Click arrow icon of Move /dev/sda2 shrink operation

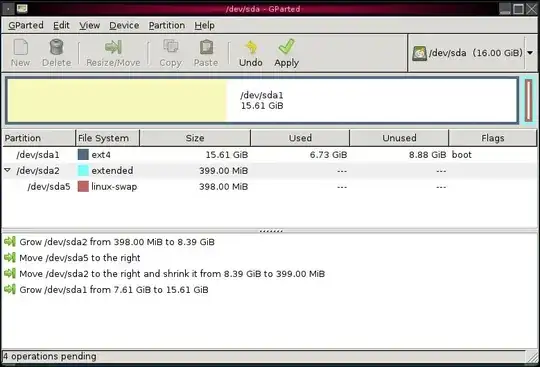tap(10, 273)
